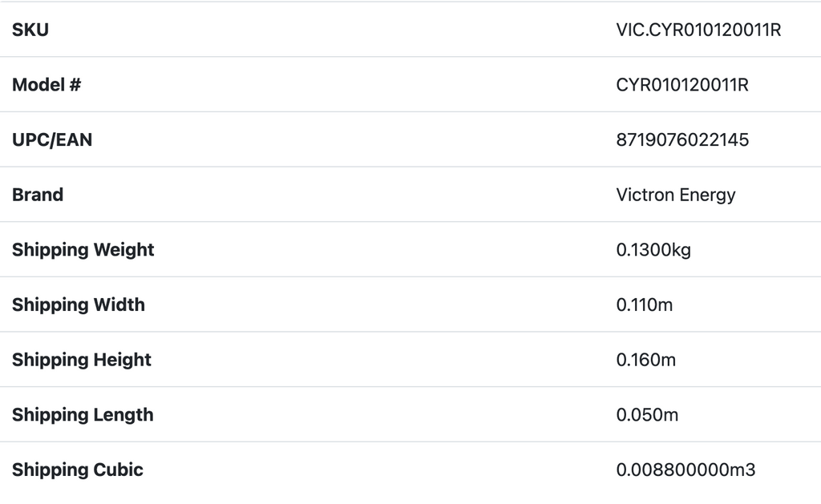The height and width of the screenshot is (504, 821).
Task: Click the Shipping Cubic label
Action: [78, 470]
